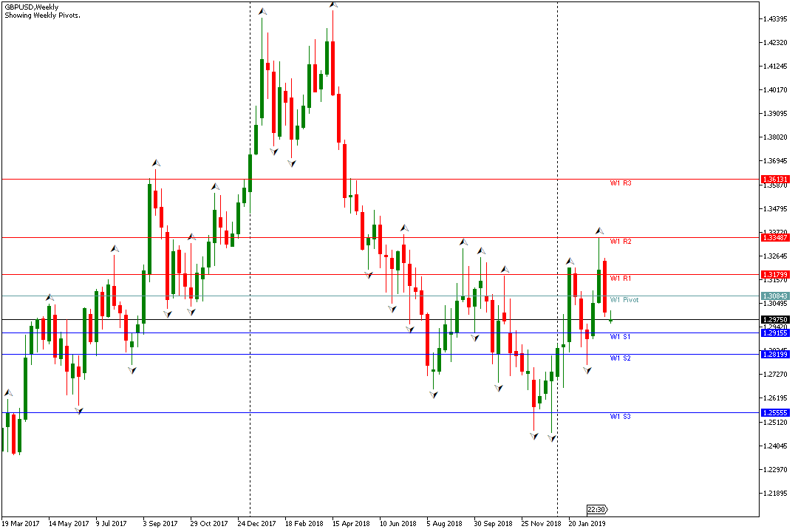This screenshot has width=798, height=532.
Task: Click the black 1.29750 current price tag
Action: pyautogui.click(x=775, y=320)
